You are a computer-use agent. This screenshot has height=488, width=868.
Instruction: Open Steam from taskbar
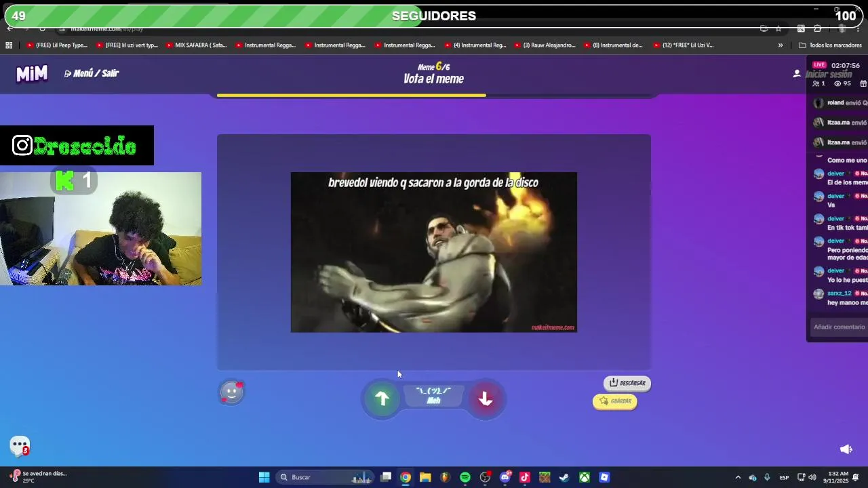[564, 477]
